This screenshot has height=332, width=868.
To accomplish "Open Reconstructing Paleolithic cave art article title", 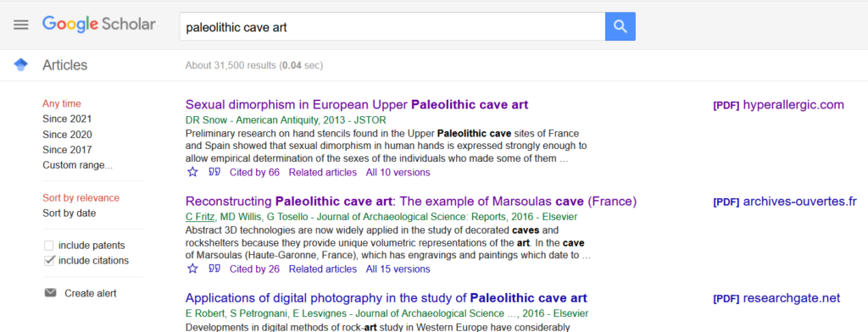I will 411,202.
